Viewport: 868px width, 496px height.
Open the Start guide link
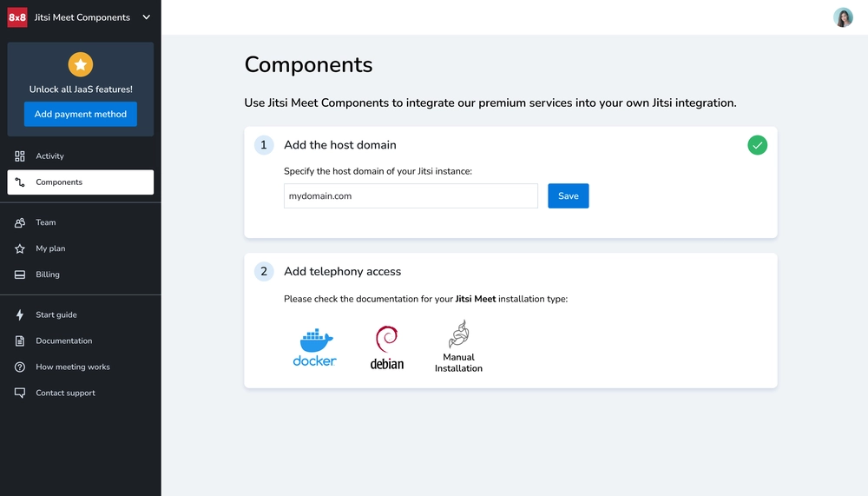(x=80, y=314)
